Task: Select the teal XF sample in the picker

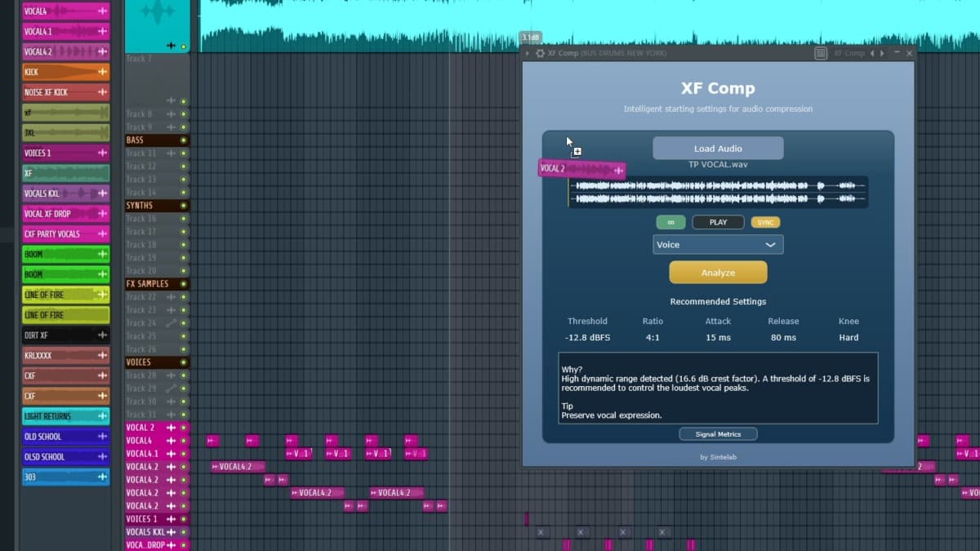Action: (65, 173)
